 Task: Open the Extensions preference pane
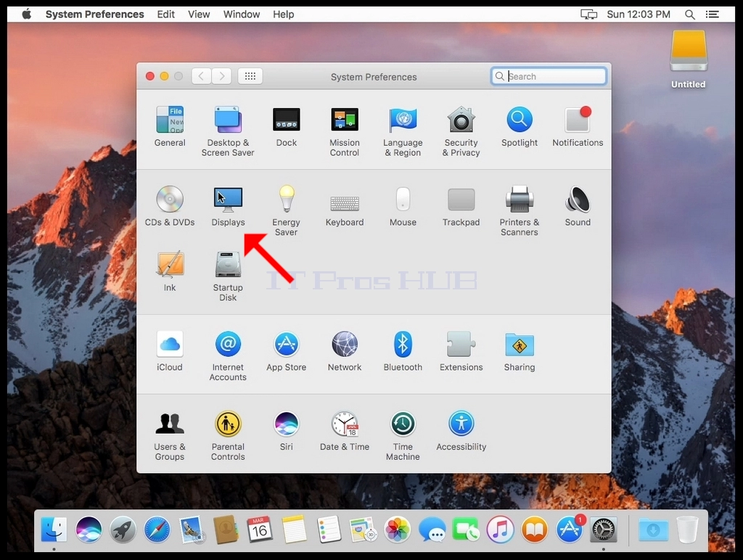pyautogui.click(x=461, y=344)
